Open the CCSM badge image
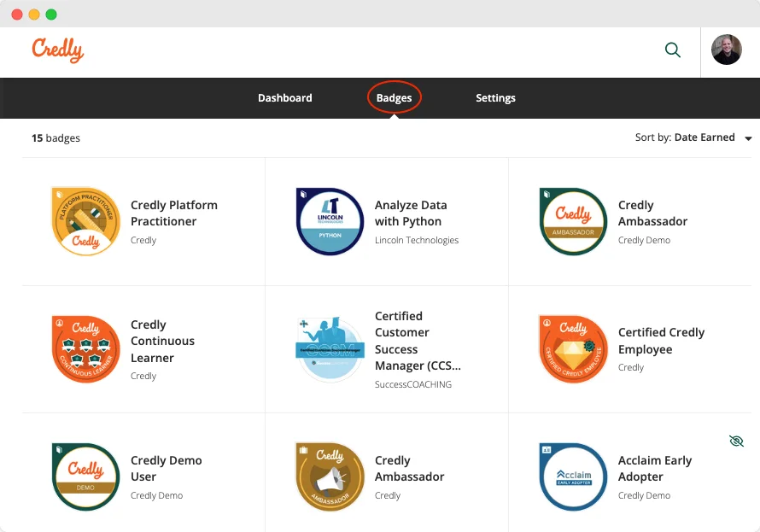This screenshot has height=532, width=760. (x=330, y=349)
